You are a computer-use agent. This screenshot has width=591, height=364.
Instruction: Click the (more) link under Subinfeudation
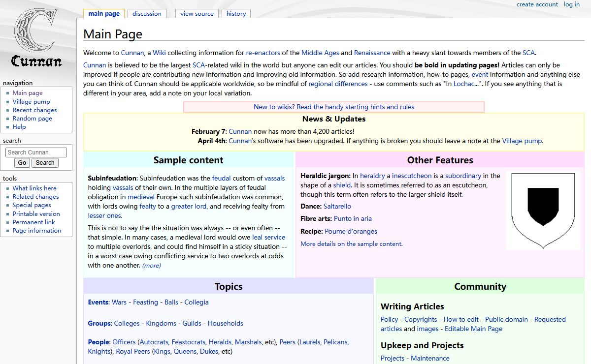pos(152,266)
